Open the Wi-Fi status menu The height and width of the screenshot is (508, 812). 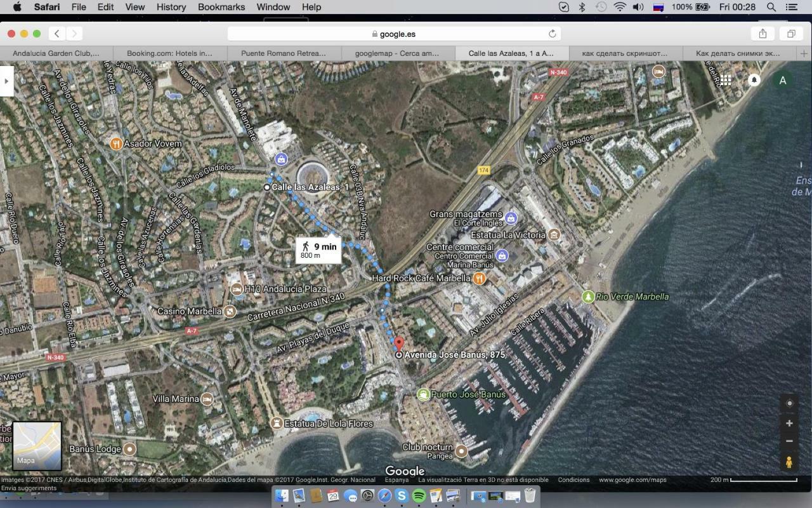[x=620, y=7]
